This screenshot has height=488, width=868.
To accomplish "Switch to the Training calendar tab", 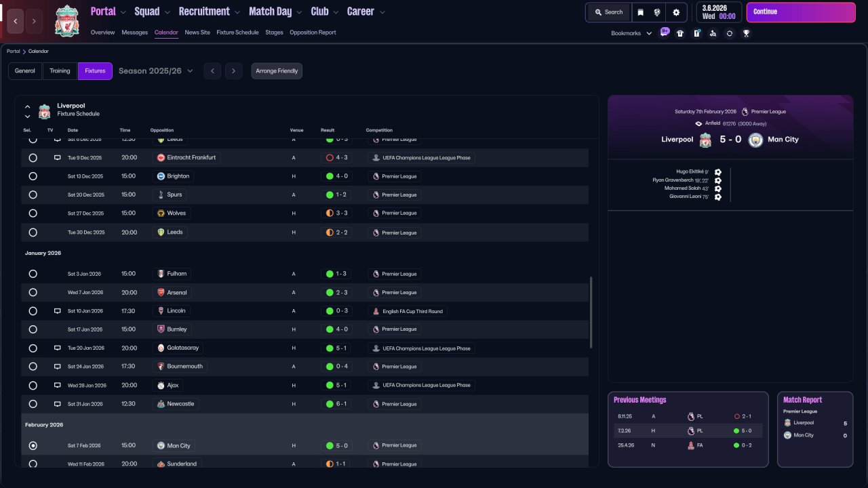I will click(x=60, y=71).
